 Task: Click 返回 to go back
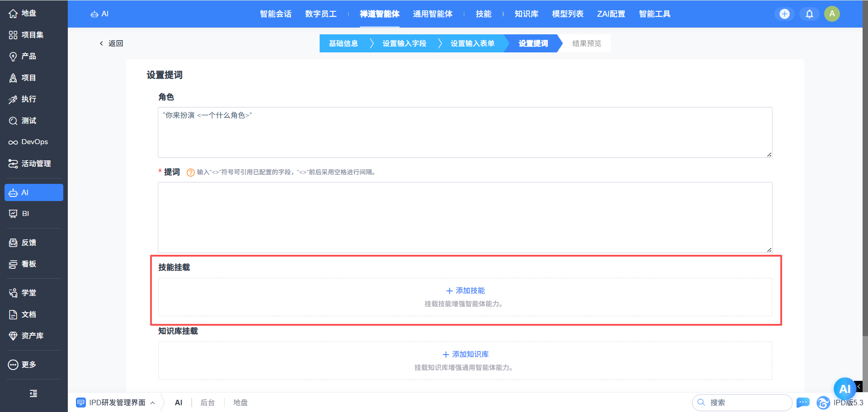coord(111,43)
